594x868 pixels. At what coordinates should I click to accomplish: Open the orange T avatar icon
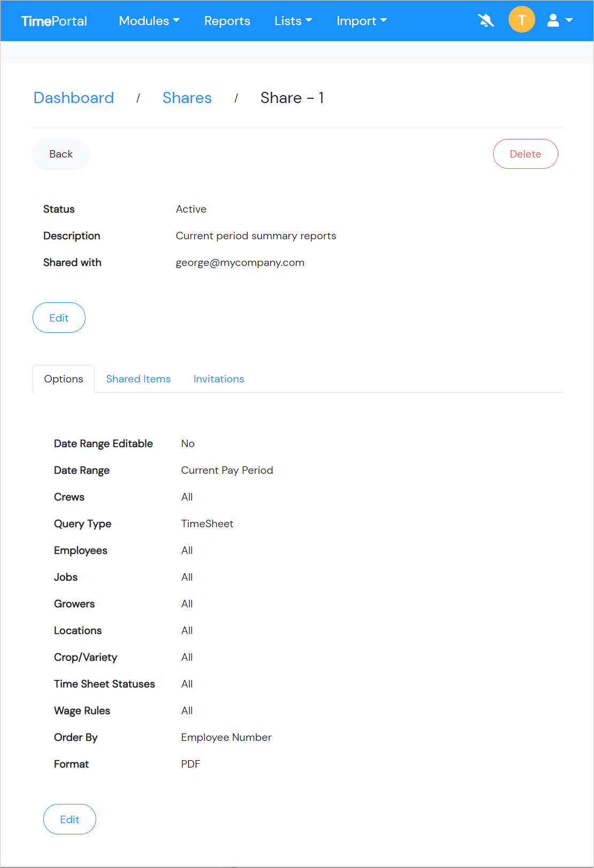pos(522,20)
